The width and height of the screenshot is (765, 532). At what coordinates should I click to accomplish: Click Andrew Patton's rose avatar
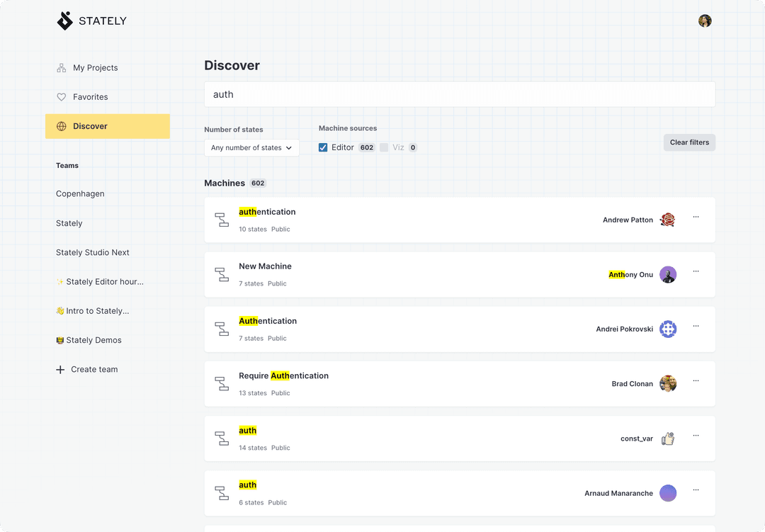coord(668,220)
